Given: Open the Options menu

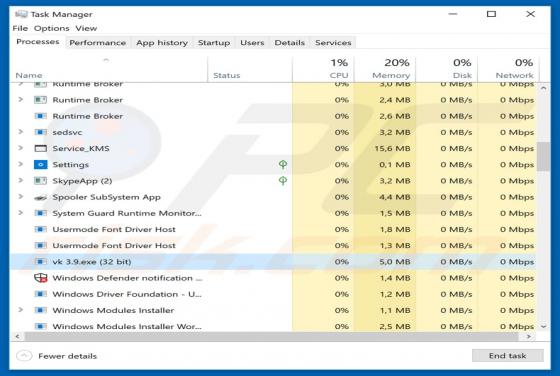Looking at the screenshot, I should (x=51, y=28).
